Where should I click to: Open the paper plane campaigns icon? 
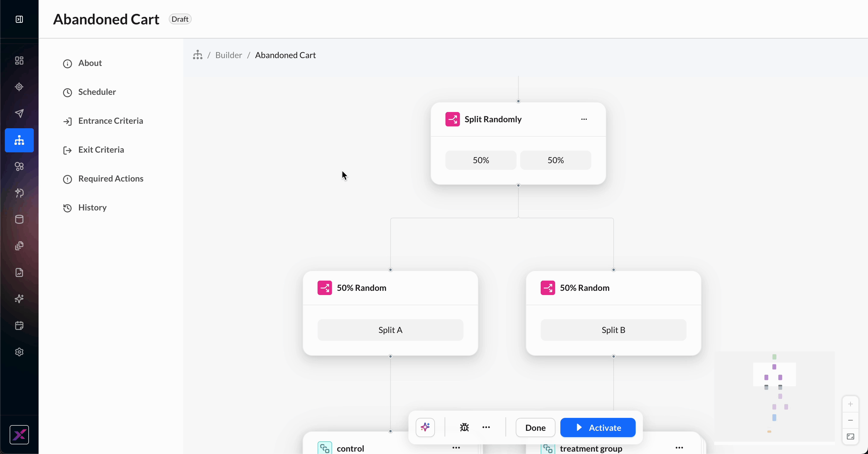click(19, 113)
